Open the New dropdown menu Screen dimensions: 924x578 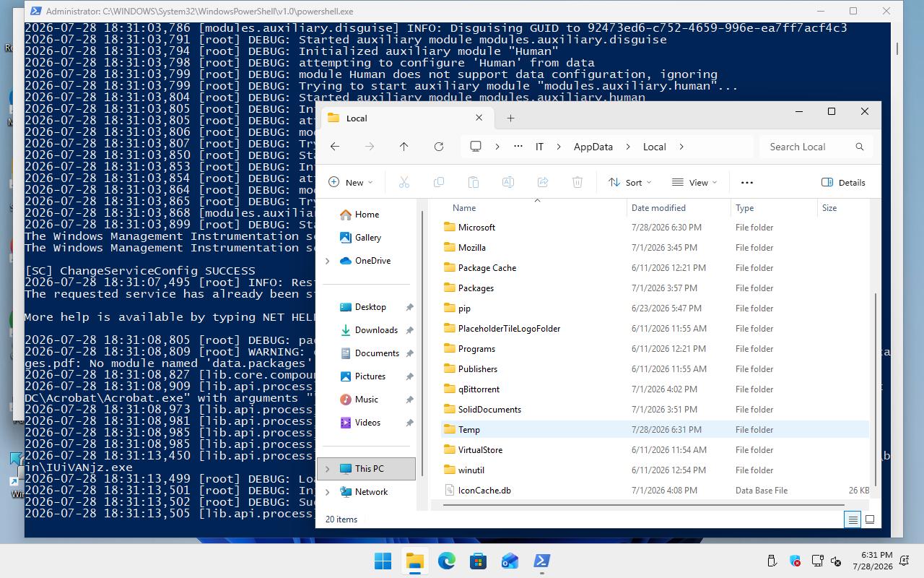[x=351, y=183]
